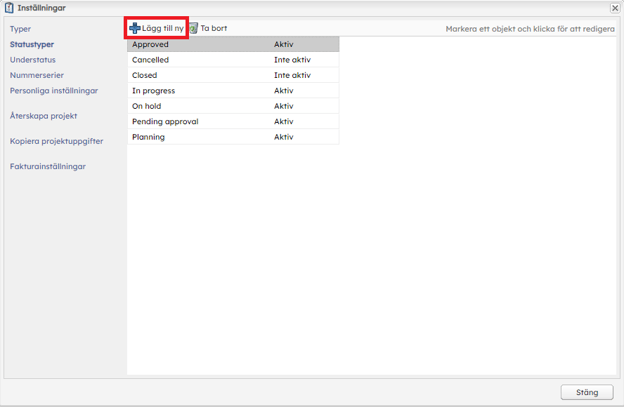This screenshot has width=624, height=407.
Task: Open Kopiera projektuppgifter
Action: coord(56,141)
